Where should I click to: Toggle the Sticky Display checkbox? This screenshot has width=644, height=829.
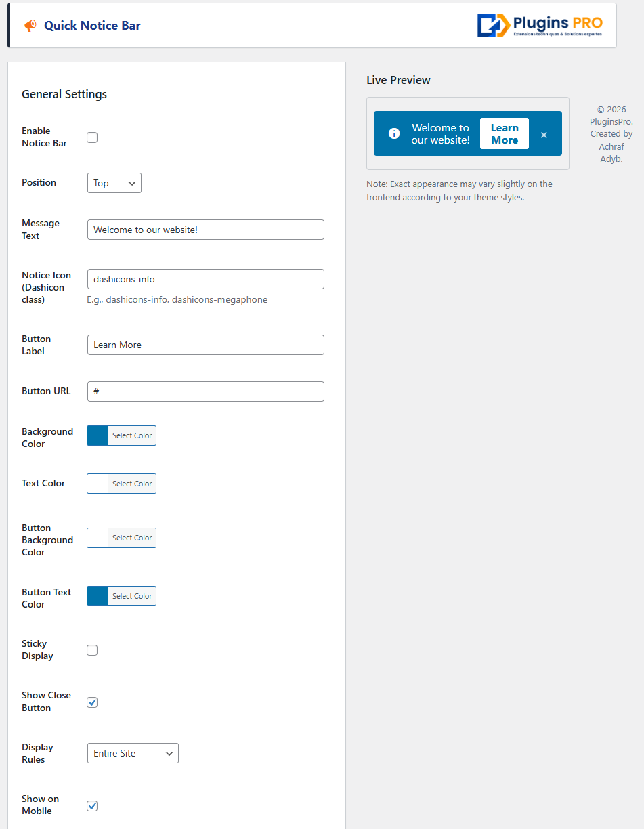[x=92, y=650]
